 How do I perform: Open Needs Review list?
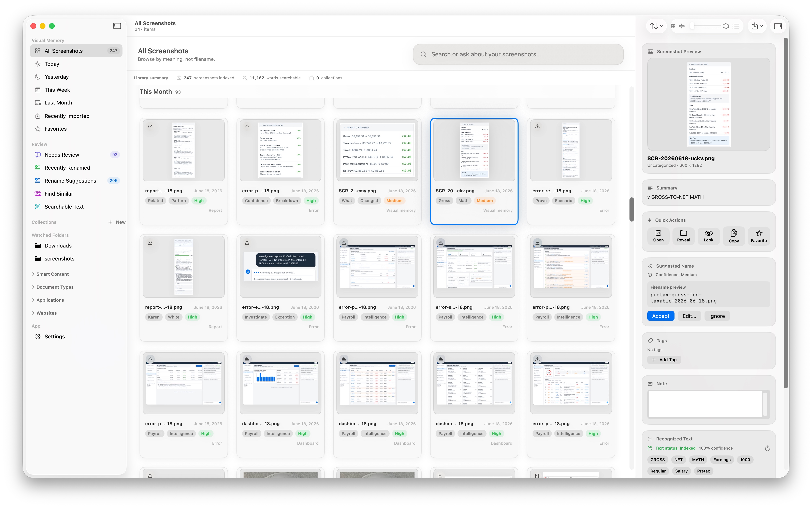[x=76, y=155]
